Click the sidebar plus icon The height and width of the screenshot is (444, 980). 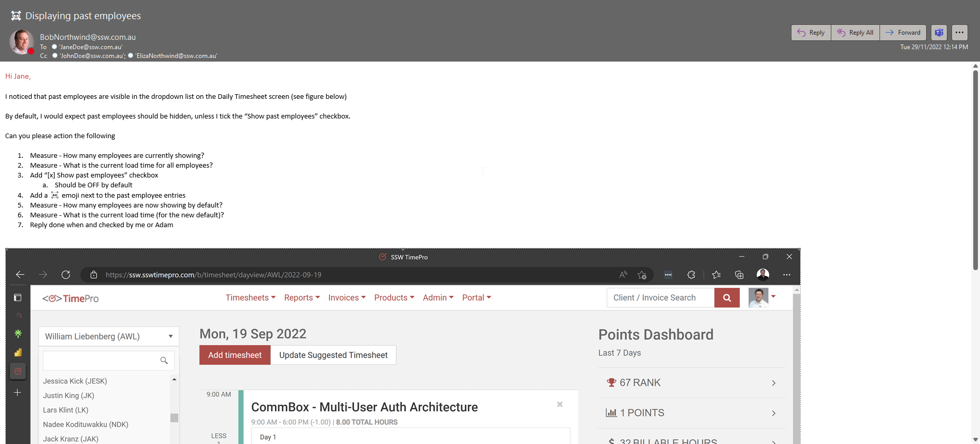18,393
